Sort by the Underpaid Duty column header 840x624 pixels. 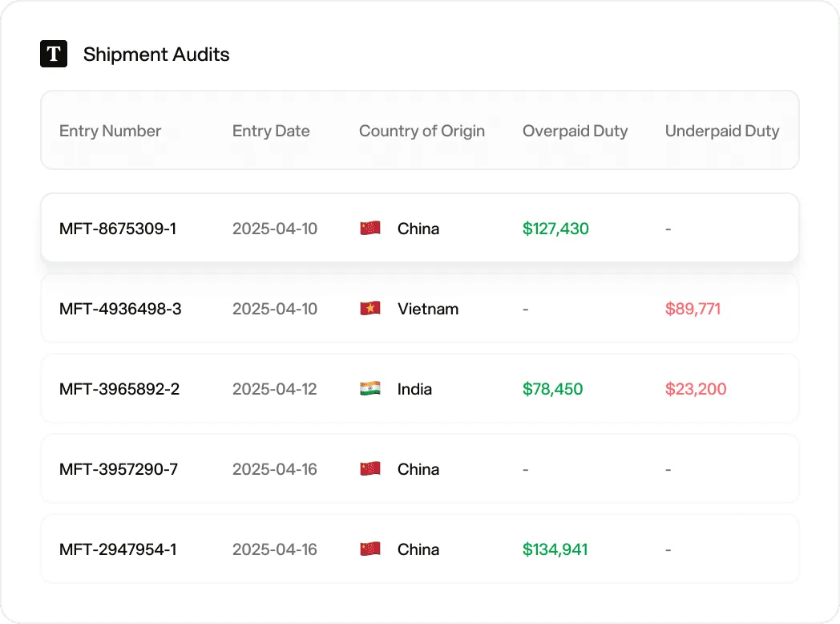(x=722, y=131)
